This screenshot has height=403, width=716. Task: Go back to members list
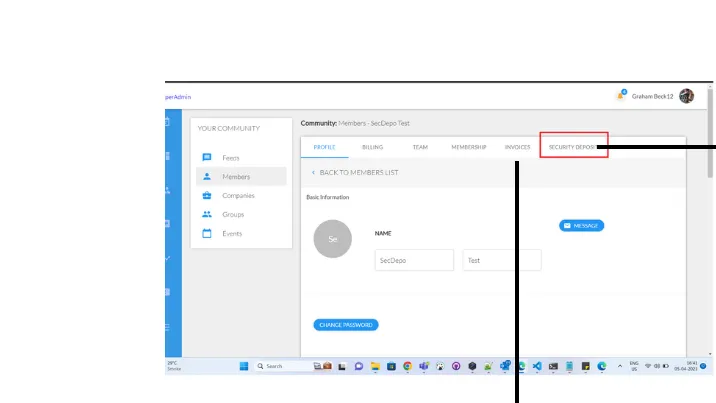(355, 173)
